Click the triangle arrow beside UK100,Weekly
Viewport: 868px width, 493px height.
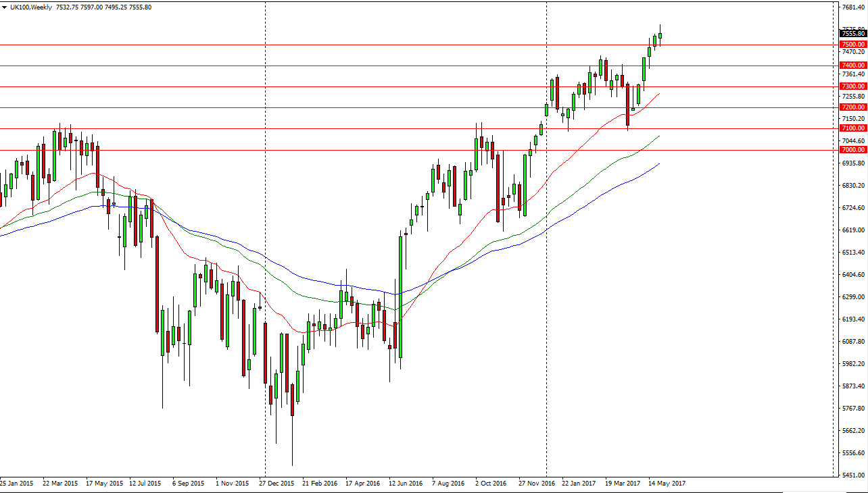click(x=5, y=7)
